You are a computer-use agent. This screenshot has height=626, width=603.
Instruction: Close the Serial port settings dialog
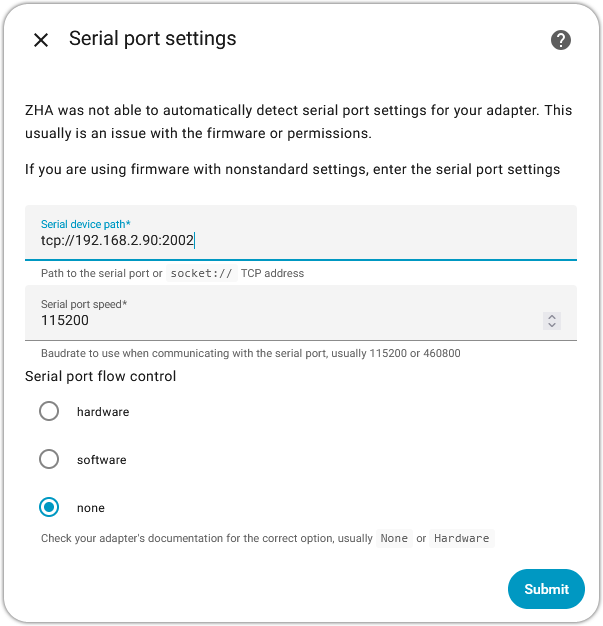(x=41, y=40)
